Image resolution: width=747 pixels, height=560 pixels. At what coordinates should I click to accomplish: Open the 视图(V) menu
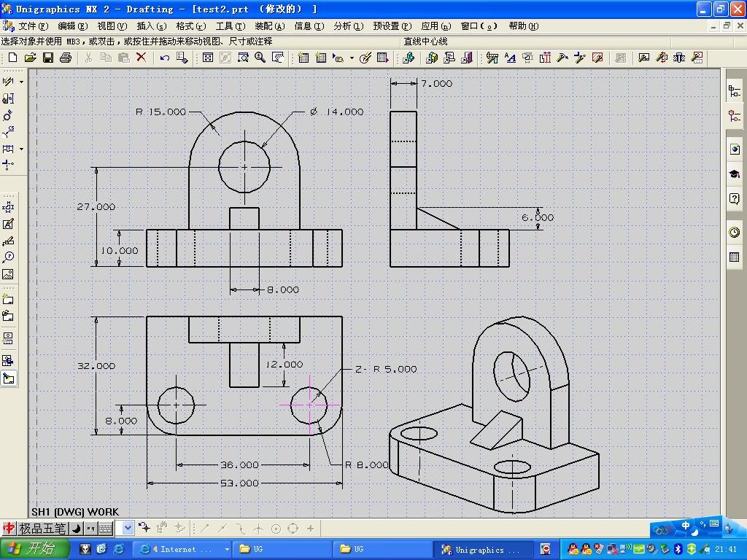(112, 26)
